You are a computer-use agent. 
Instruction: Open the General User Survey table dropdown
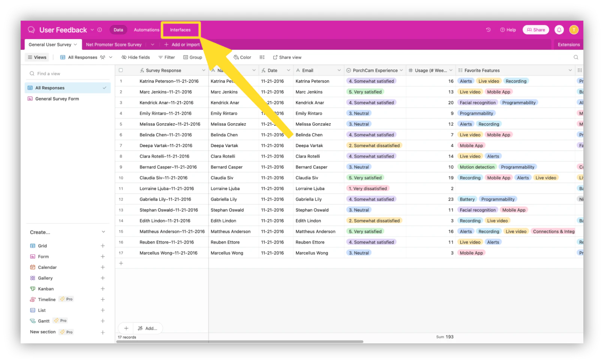pyautogui.click(x=75, y=45)
